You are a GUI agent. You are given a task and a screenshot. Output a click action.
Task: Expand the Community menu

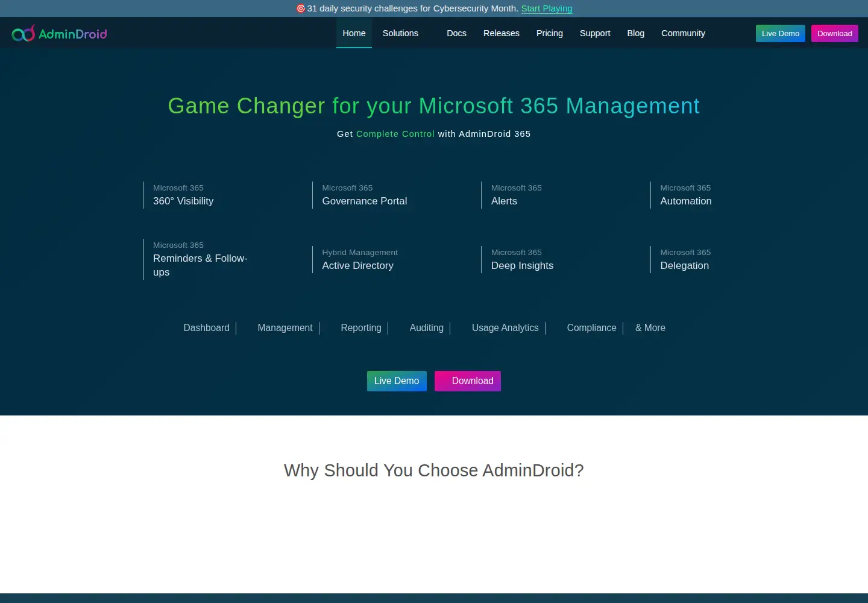(683, 33)
